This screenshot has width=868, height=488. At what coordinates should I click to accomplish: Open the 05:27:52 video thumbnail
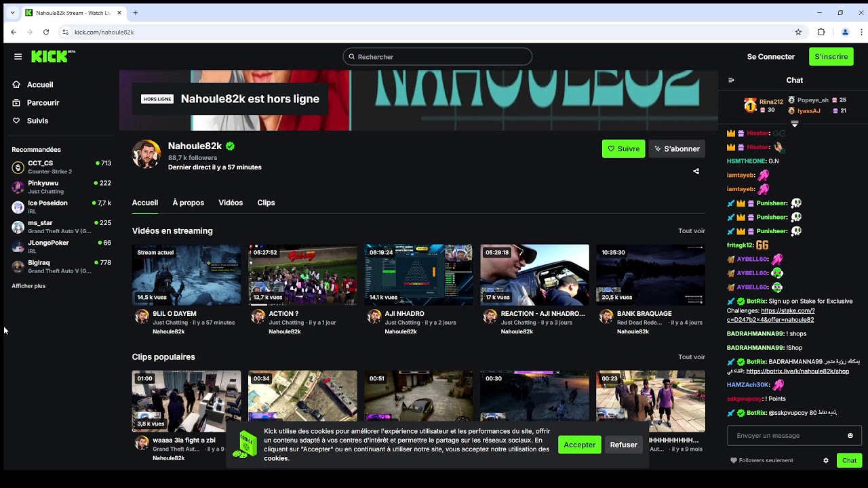[x=302, y=274]
